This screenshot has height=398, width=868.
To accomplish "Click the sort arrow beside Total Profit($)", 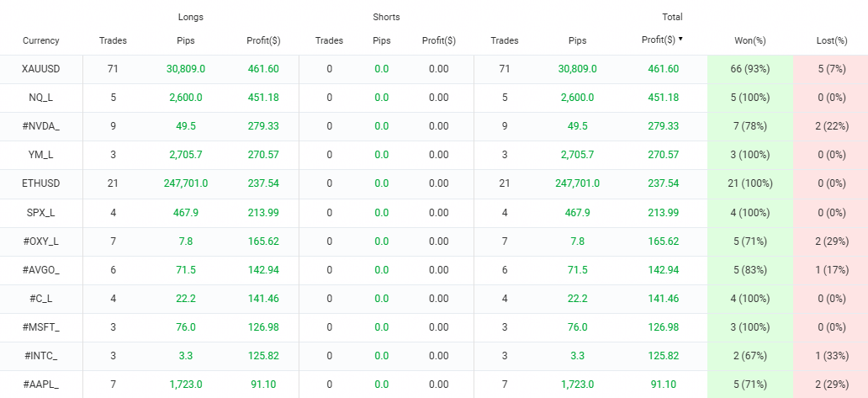I will 680,39.
